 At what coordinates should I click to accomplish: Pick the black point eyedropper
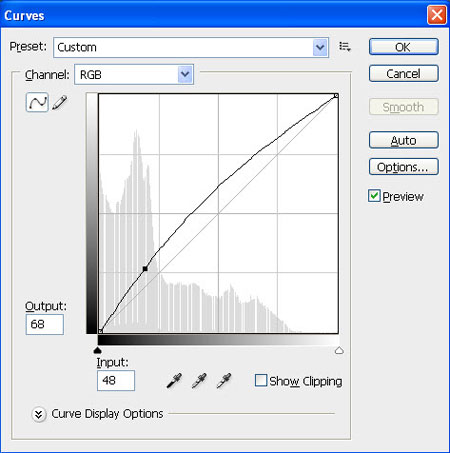[174, 381]
